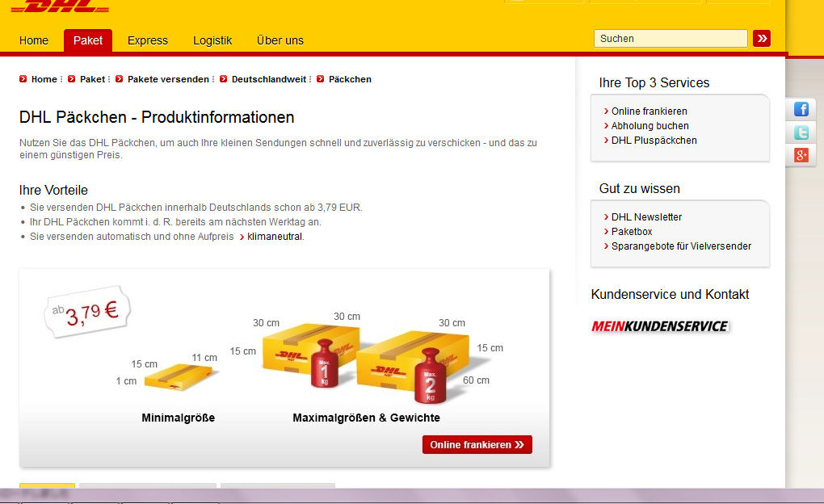
Task: Click the Suchen search input field
Action: tap(671, 38)
